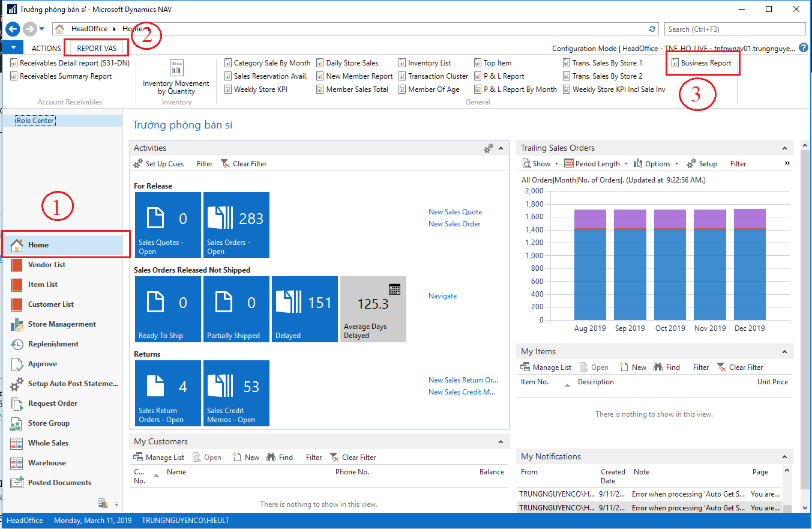Image resolution: width=812 pixels, height=529 pixels.
Task: Open the Warehouse navigation icon
Action: point(17,463)
